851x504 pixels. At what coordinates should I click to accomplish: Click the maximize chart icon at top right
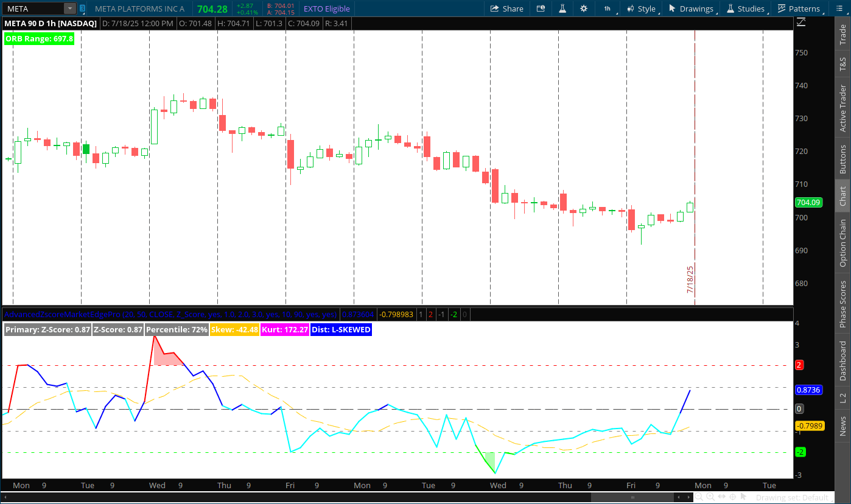point(801,22)
